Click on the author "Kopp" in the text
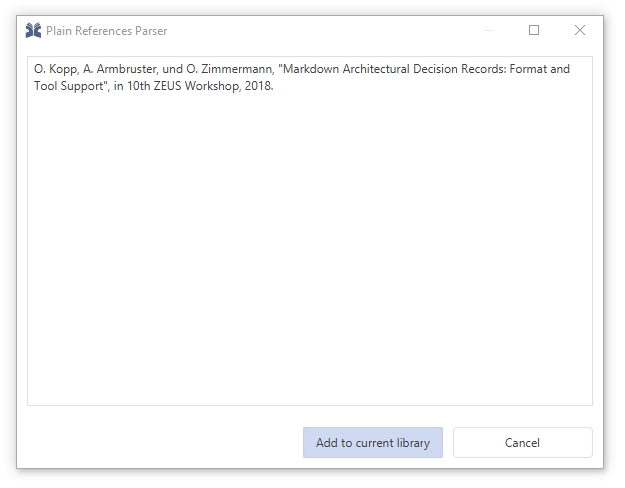This screenshot has height=488, width=625. point(60,70)
